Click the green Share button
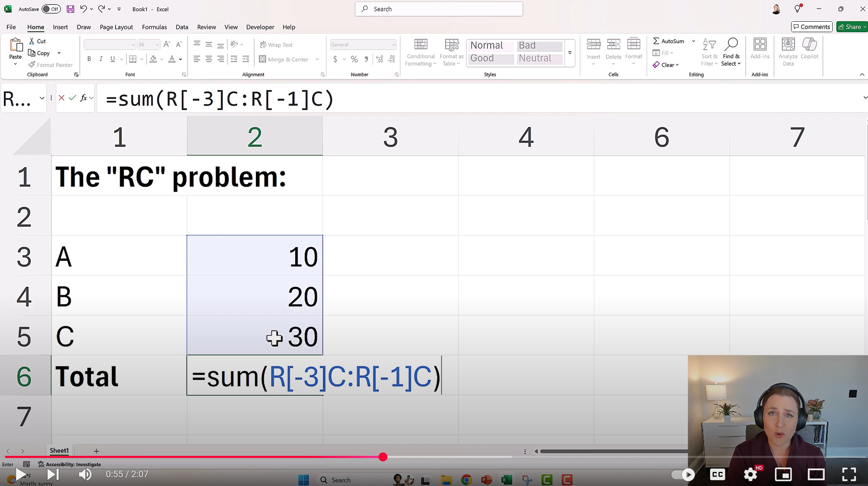The height and width of the screenshot is (486, 868). click(x=851, y=27)
